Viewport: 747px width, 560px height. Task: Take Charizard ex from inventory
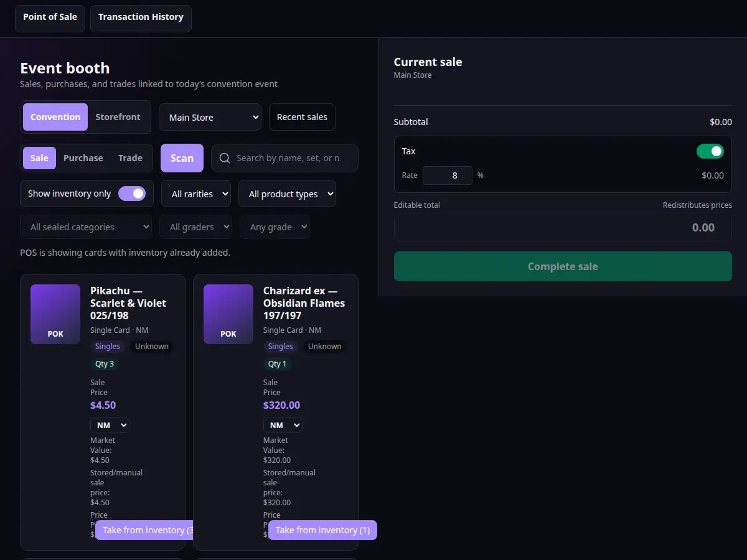[322, 530]
